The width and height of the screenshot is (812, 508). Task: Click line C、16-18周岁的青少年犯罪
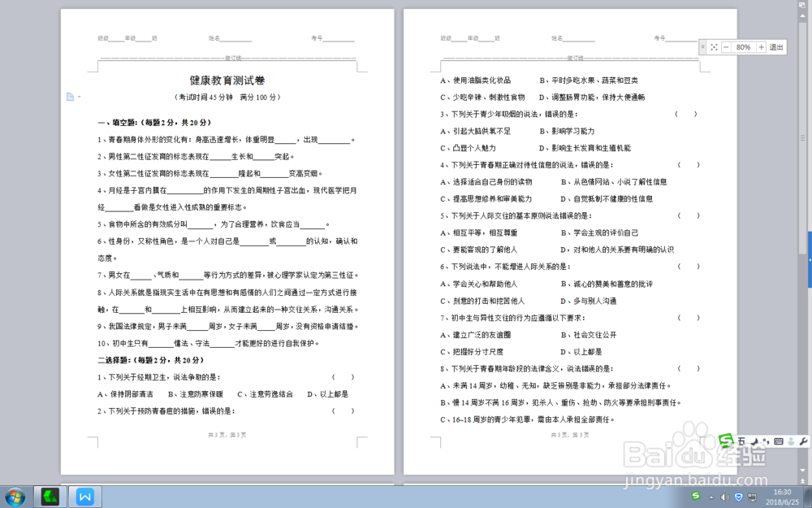pos(527,419)
